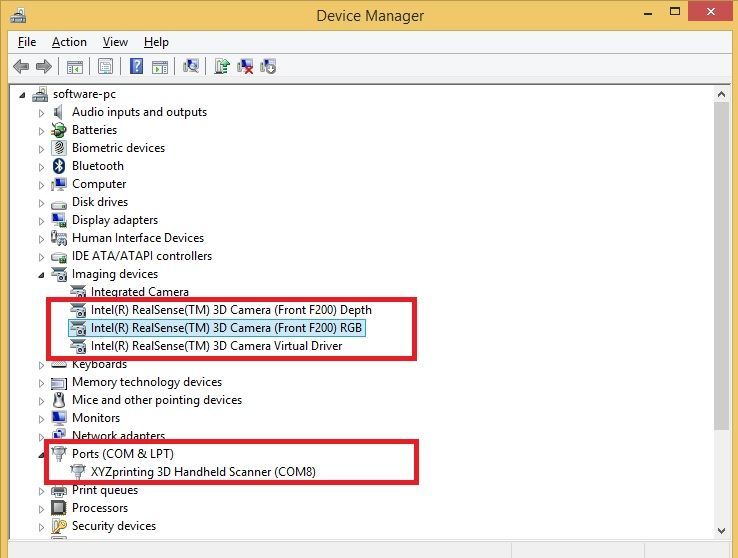Click the scrollbar down arrow

tap(721, 530)
